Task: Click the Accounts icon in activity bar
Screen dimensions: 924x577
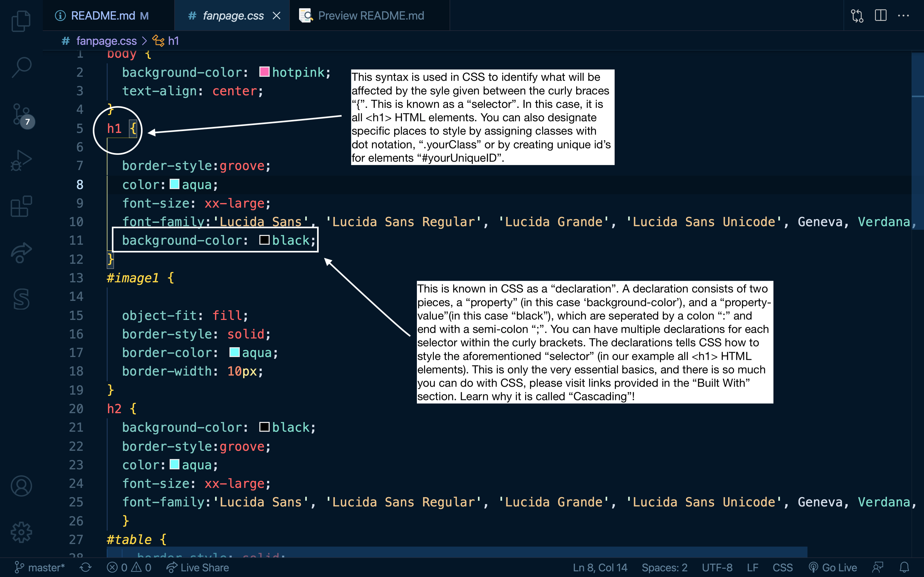Action: [21, 486]
